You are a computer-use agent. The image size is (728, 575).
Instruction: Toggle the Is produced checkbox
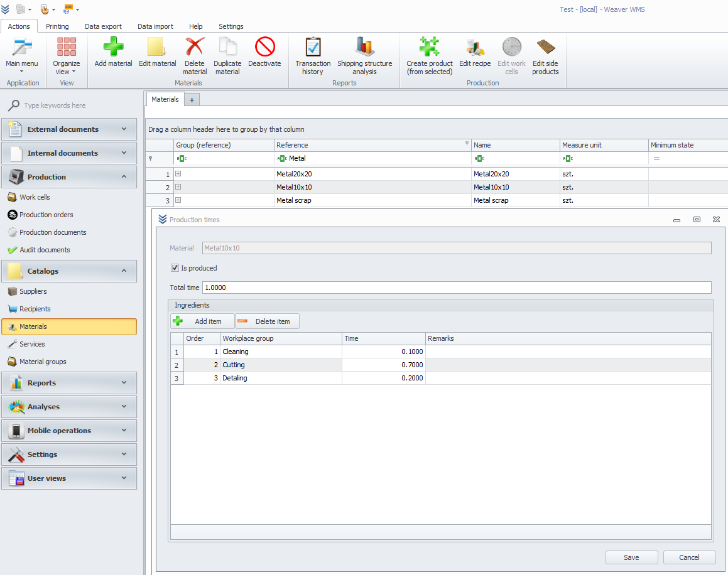[x=175, y=268]
